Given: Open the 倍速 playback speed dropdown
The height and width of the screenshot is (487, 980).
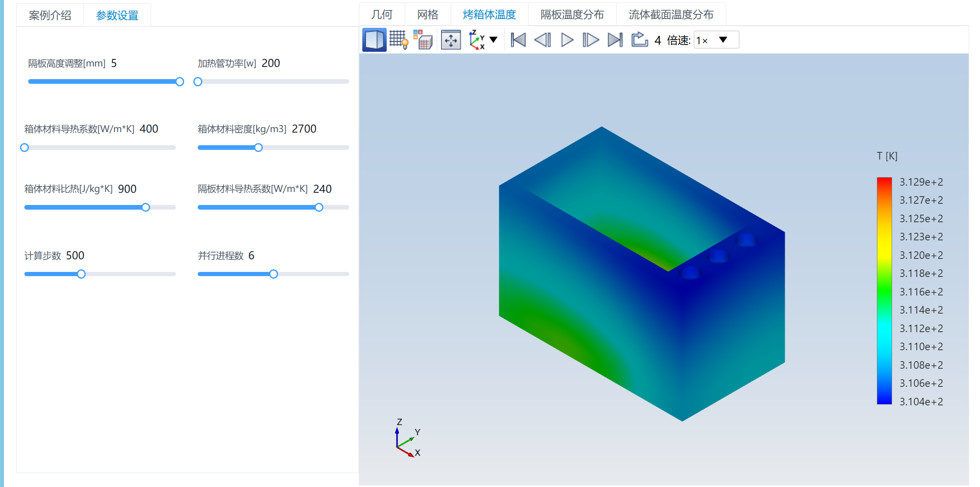Looking at the screenshot, I should click(x=716, y=40).
